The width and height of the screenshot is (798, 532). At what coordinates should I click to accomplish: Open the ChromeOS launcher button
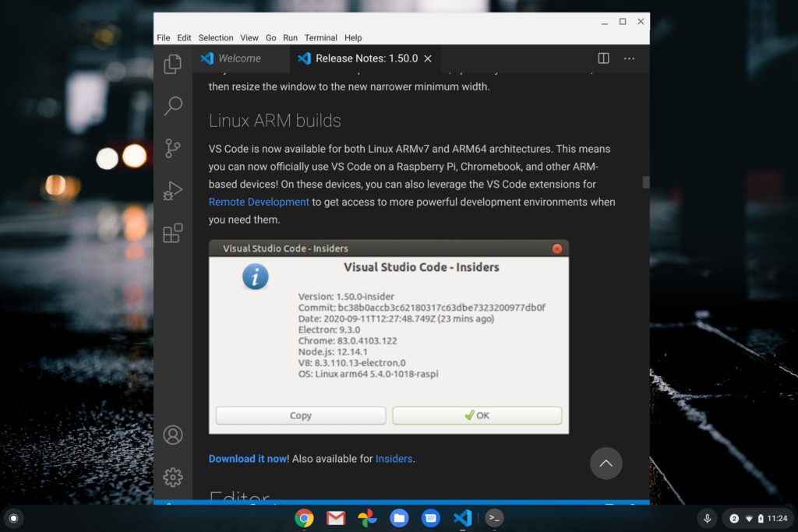coord(14,518)
